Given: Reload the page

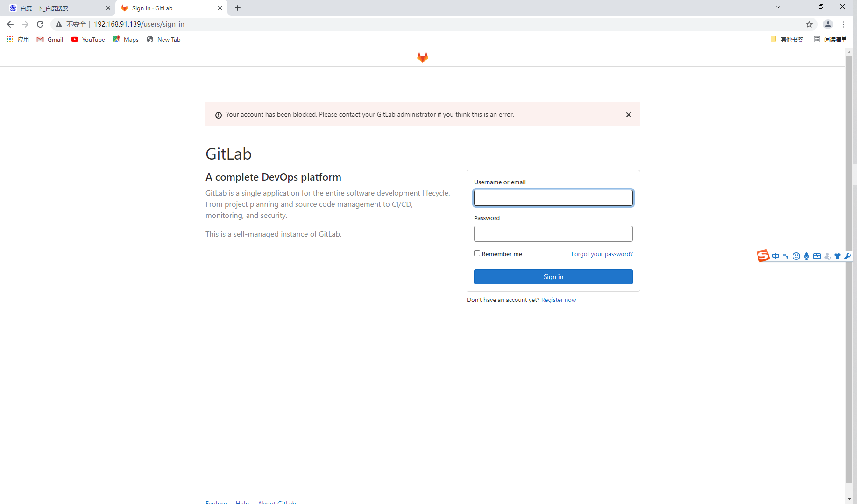Looking at the screenshot, I should [x=40, y=24].
